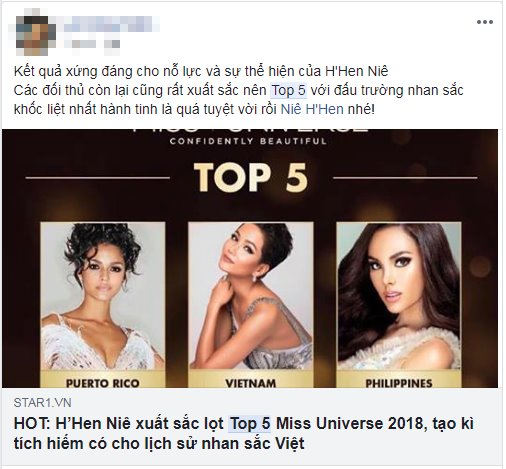Click the blurred privacy icon beside the timestamp
506x469 pixels.
[111, 44]
